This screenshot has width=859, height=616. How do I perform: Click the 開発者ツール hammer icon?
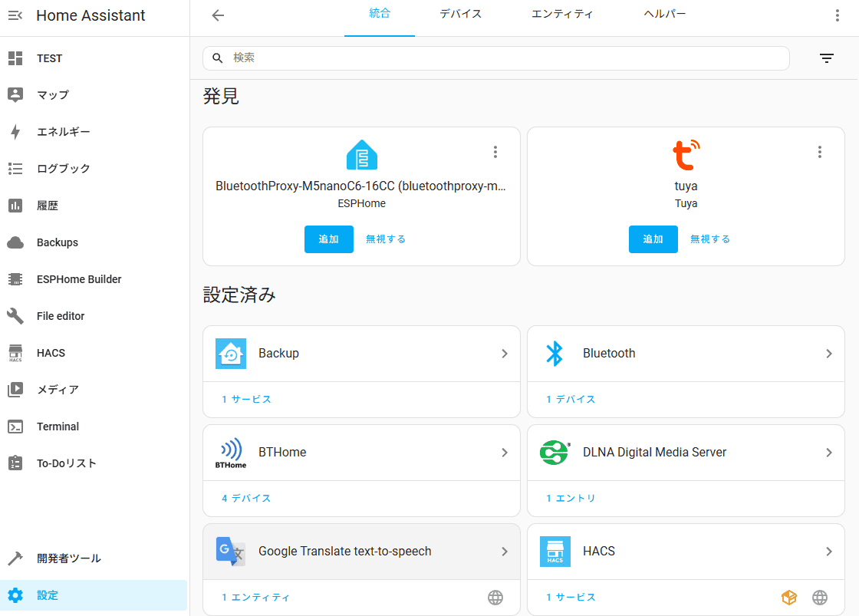[15, 558]
